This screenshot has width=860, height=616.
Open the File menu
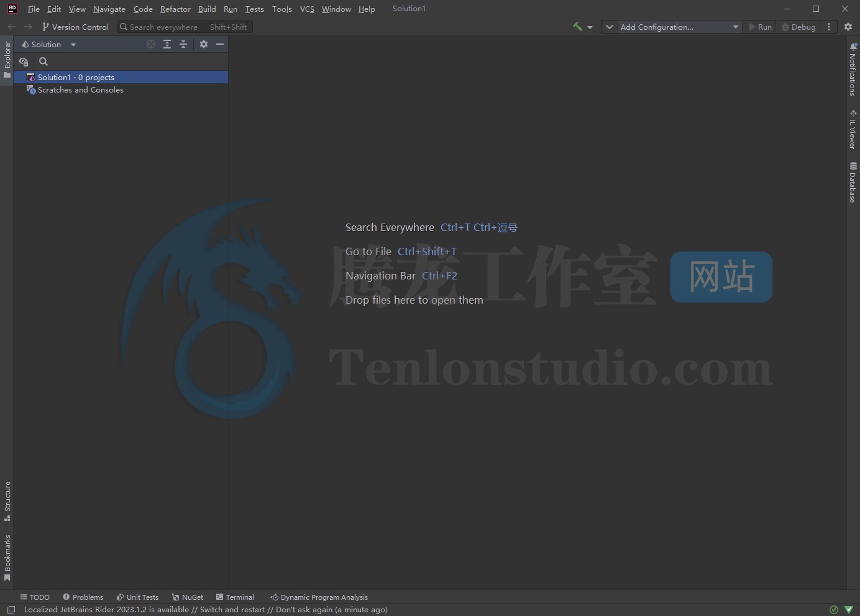(34, 9)
